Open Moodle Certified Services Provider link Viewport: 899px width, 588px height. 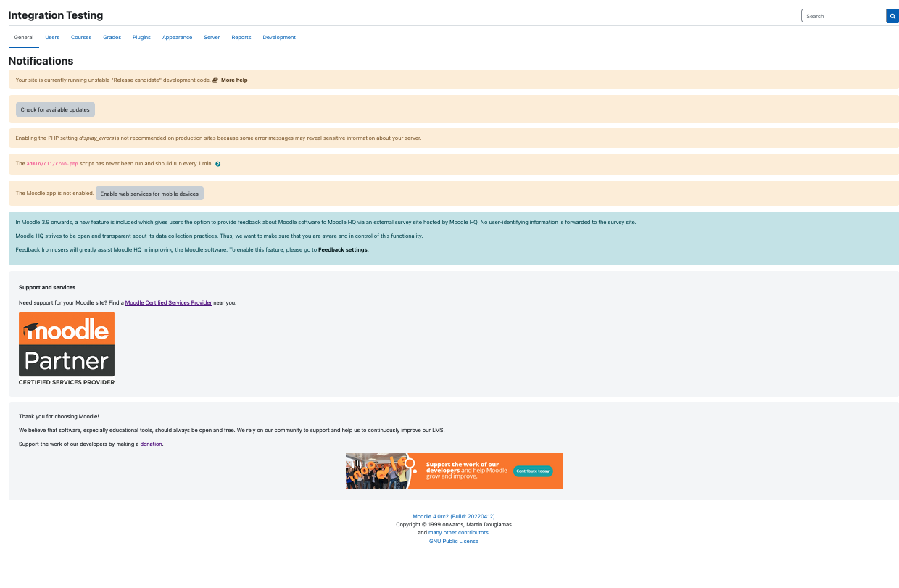pos(168,302)
